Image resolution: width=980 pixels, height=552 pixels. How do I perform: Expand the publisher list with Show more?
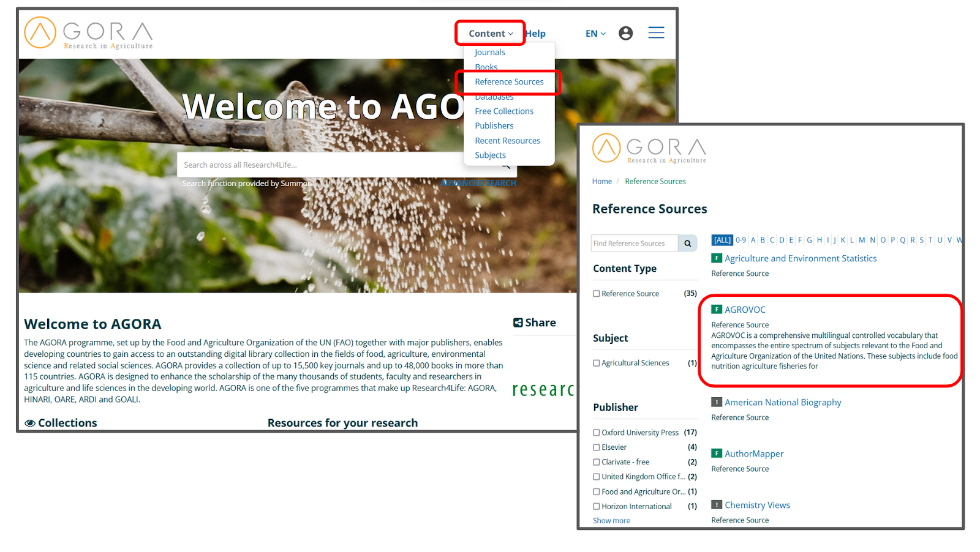click(x=611, y=521)
